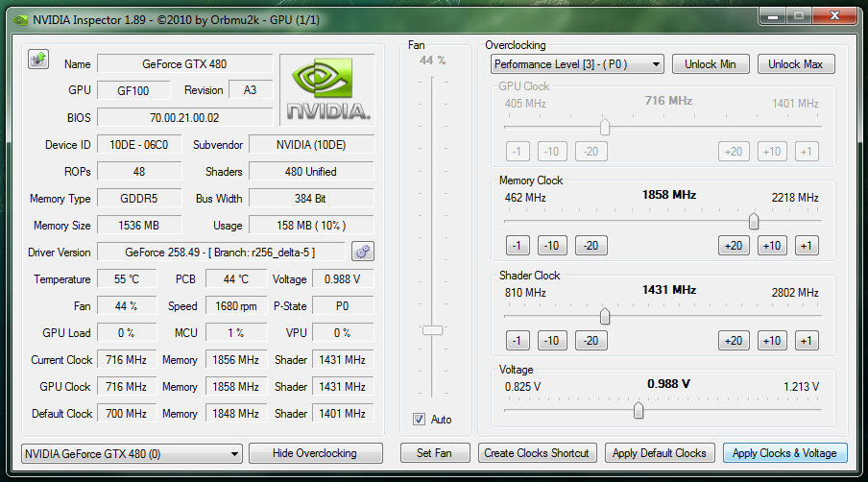This screenshot has height=482, width=868.
Task: Click the Default Clock Shader value 1401 MHz
Action: (343, 414)
